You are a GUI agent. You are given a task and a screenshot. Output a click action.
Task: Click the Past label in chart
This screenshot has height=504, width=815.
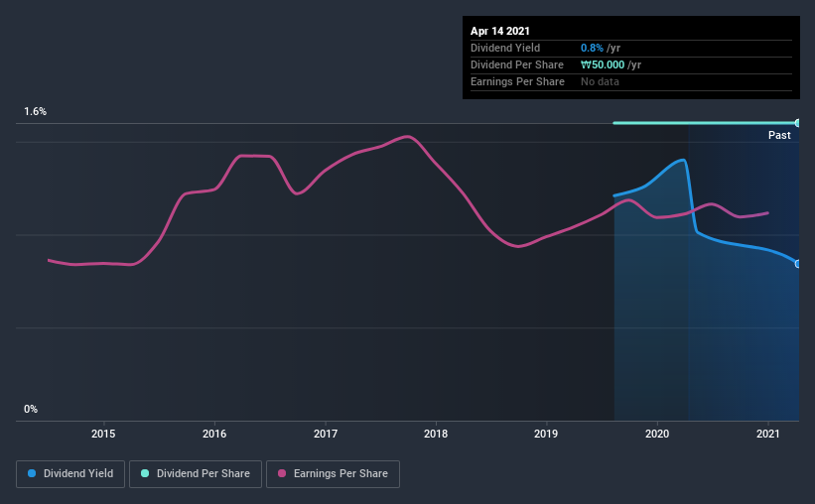click(x=779, y=135)
